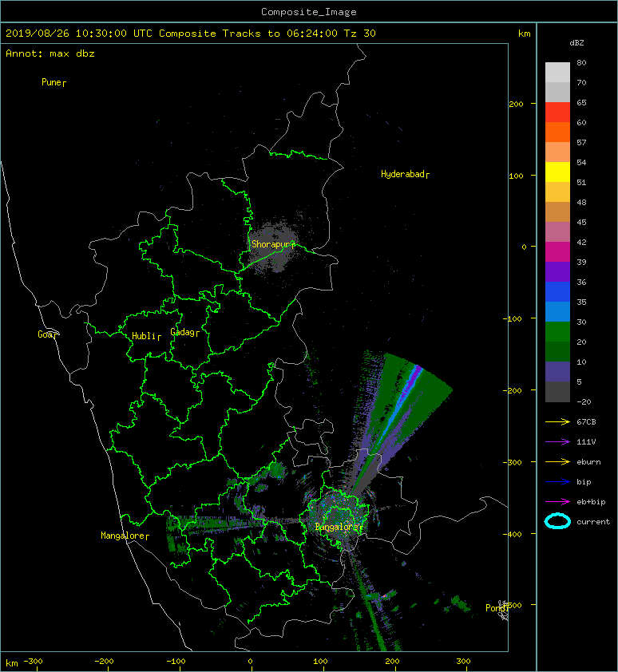Click the -500 tick on vertical axis
This screenshot has height=672, width=618.
click(x=512, y=606)
